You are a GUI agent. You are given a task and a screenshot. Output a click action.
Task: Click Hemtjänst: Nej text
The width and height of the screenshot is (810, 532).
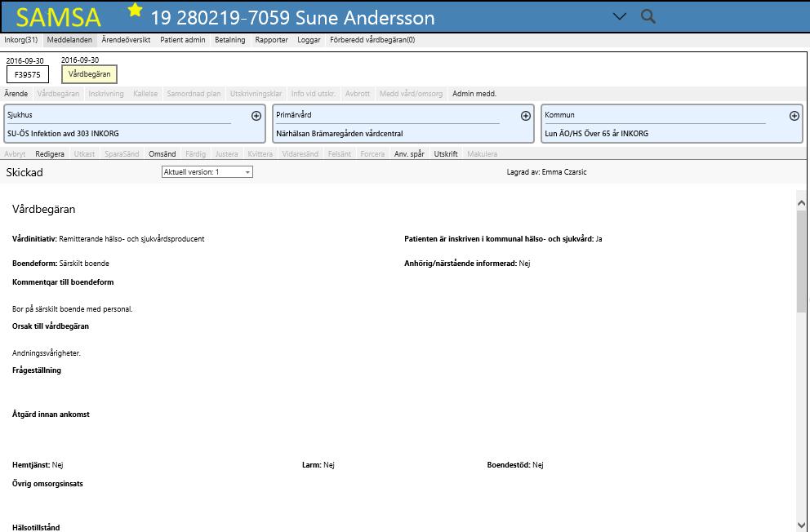tap(38, 465)
